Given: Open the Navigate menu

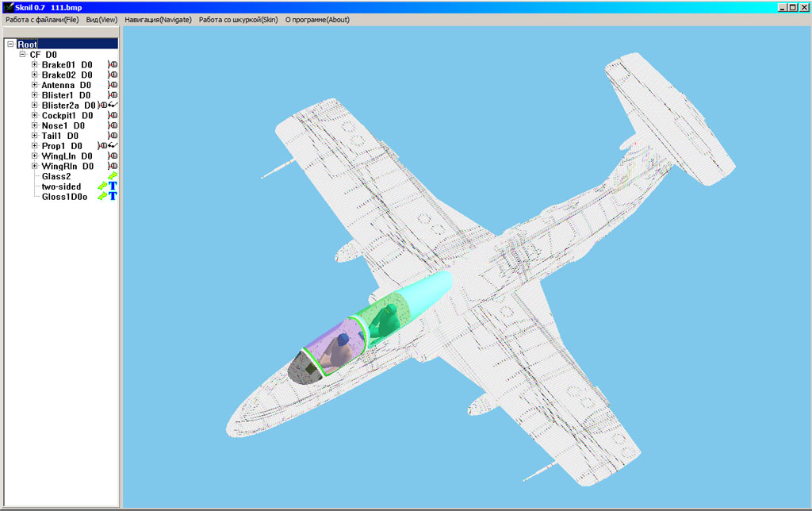Looking at the screenshot, I should 158,20.
